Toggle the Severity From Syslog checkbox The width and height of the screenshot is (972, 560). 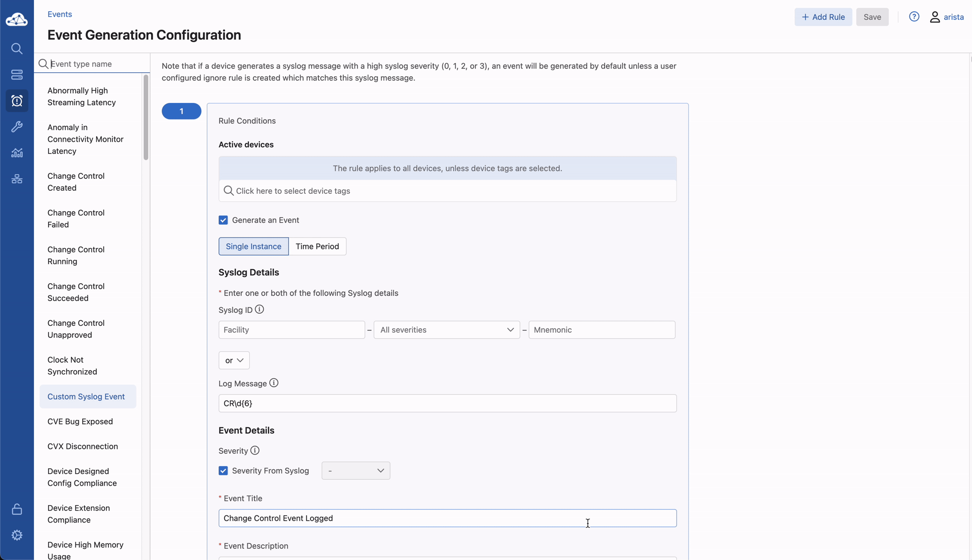pyautogui.click(x=223, y=471)
